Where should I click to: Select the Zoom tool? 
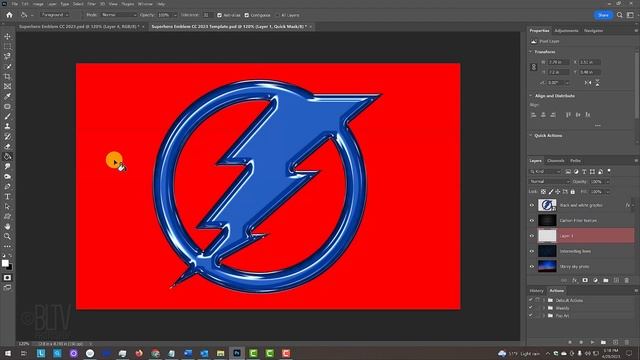7,236
